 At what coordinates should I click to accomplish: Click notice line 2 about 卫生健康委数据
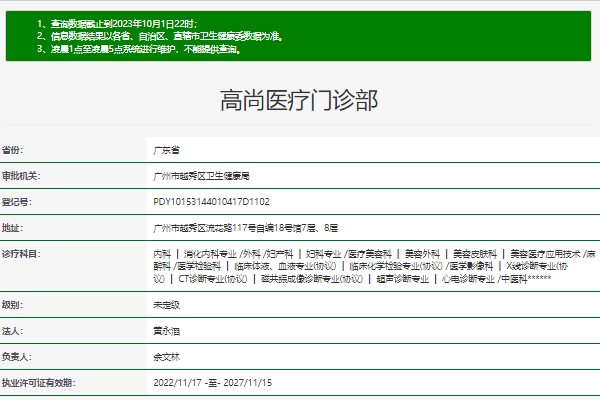[x=160, y=36]
